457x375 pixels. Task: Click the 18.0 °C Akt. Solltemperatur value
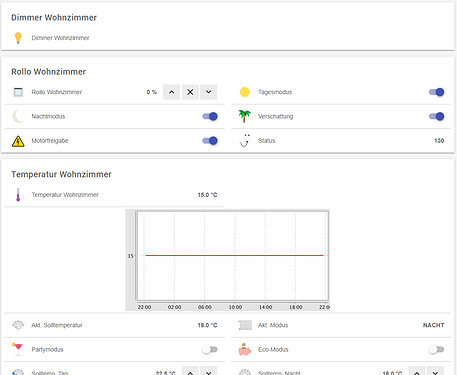point(207,325)
